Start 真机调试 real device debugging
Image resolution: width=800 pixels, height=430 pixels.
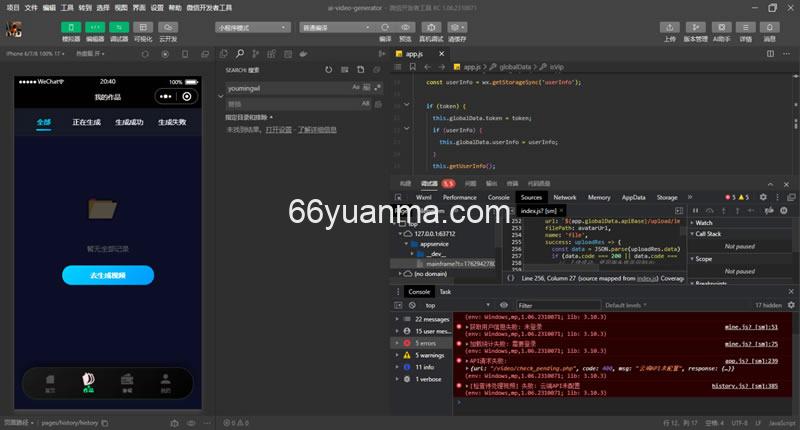click(x=431, y=27)
